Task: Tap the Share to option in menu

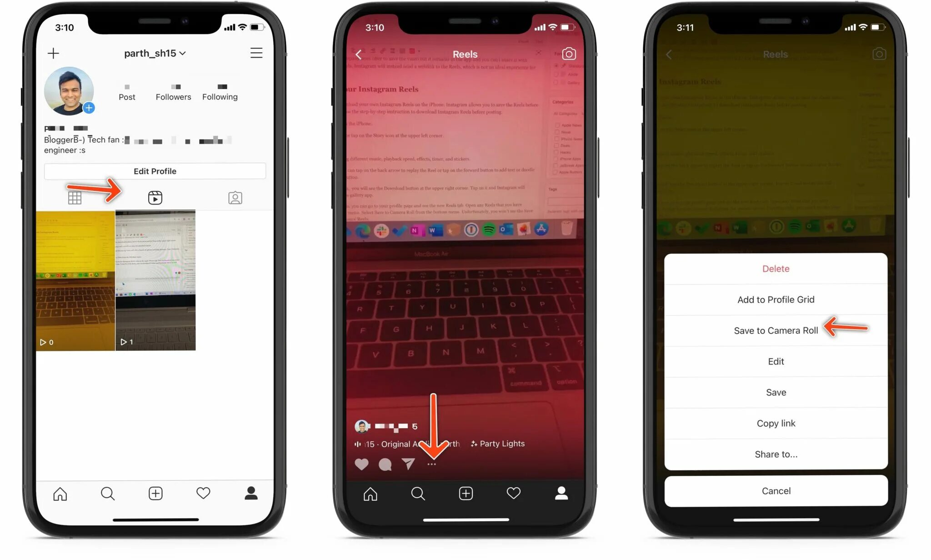Action: click(x=776, y=454)
